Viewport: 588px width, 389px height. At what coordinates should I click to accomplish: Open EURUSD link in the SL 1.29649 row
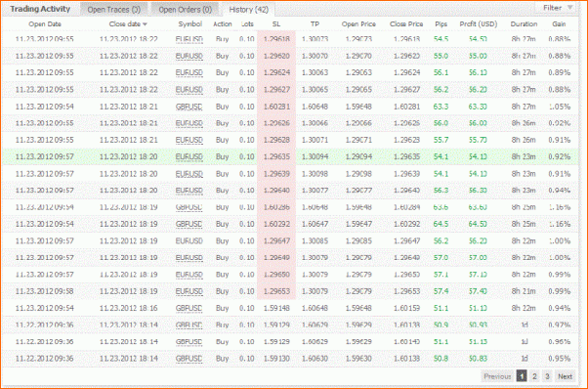coord(189,258)
